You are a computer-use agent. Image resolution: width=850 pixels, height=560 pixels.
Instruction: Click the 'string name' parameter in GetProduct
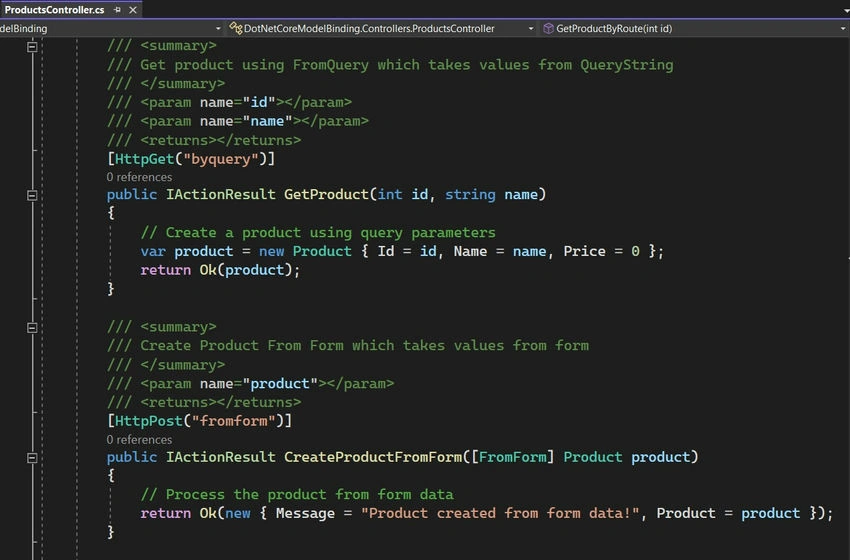[492, 194]
